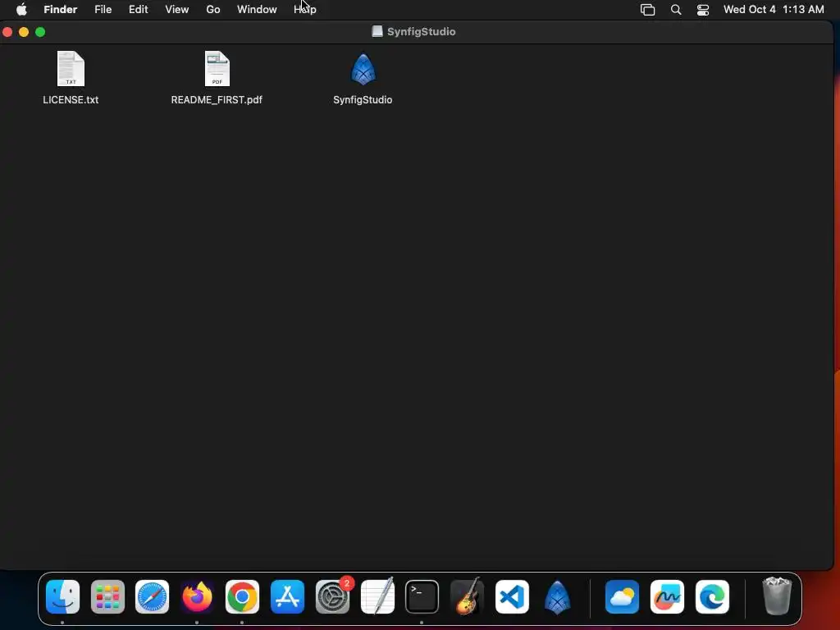Click the SynfigStudio app name label
The image size is (840, 630).
click(363, 99)
